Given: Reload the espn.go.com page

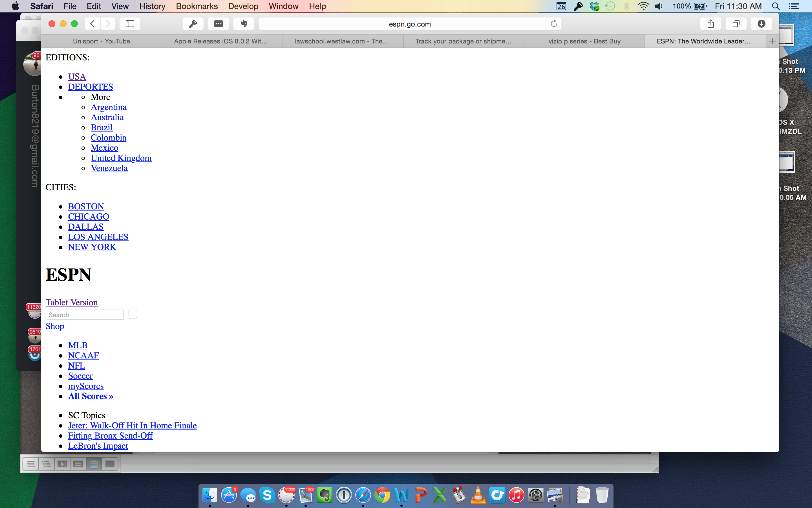Looking at the screenshot, I should pos(554,23).
